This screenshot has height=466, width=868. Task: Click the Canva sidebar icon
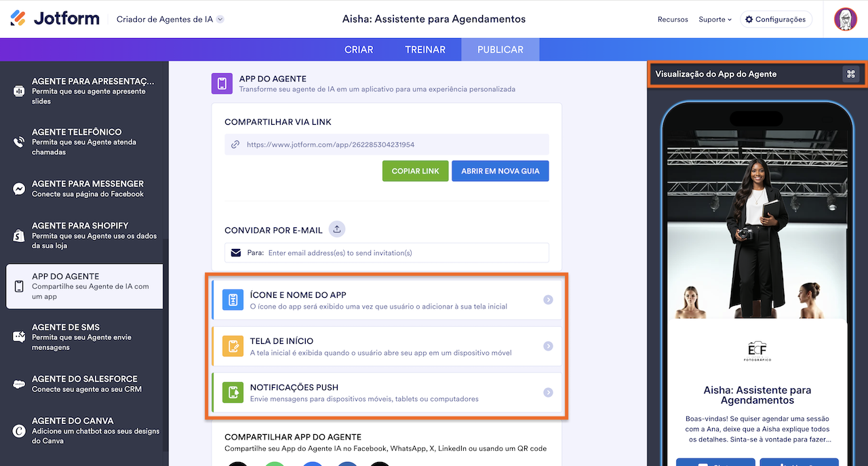point(19,431)
